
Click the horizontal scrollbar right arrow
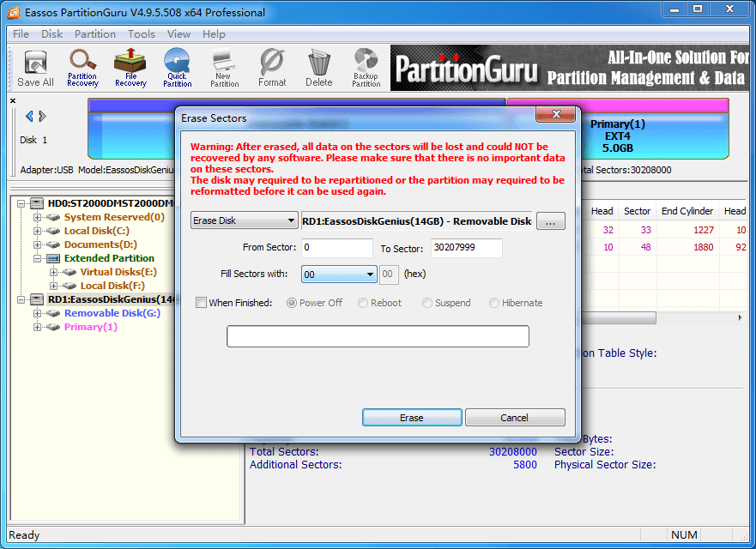(740, 317)
